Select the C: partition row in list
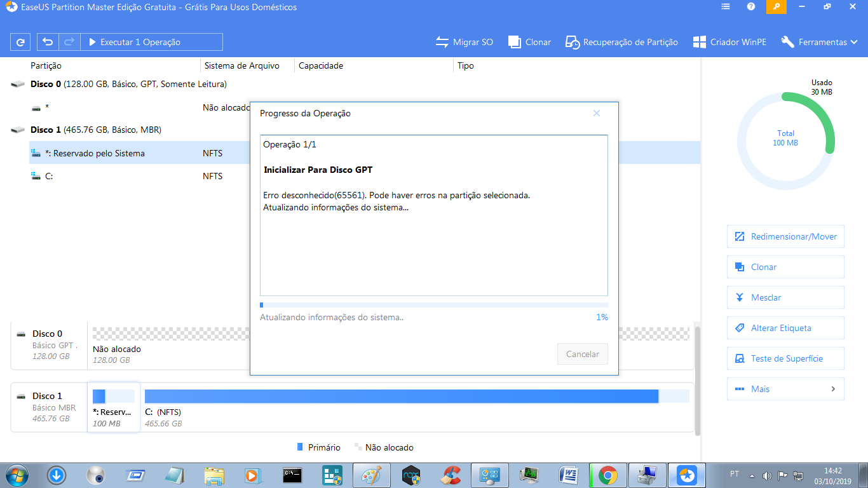Viewport: 868px width, 488px height. pyautogui.click(x=140, y=176)
